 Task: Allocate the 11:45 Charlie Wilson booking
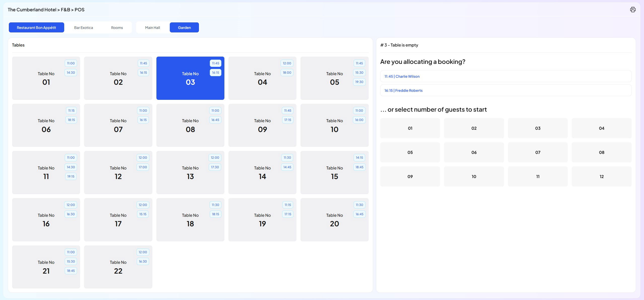point(505,76)
